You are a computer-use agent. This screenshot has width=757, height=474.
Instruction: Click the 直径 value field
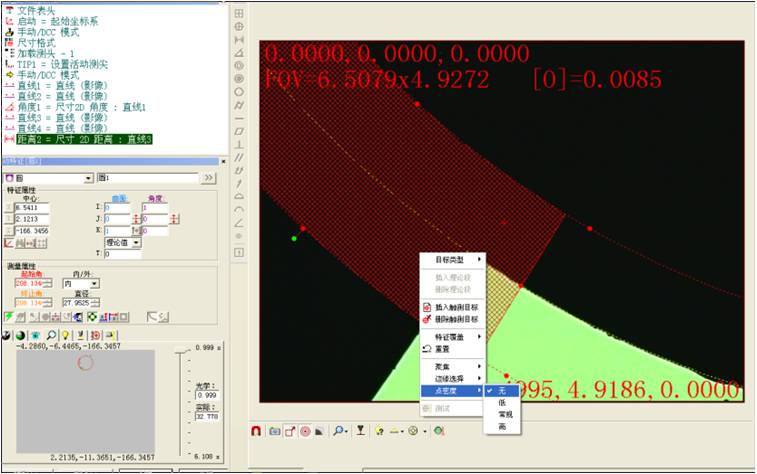click(x=78, y=301)
